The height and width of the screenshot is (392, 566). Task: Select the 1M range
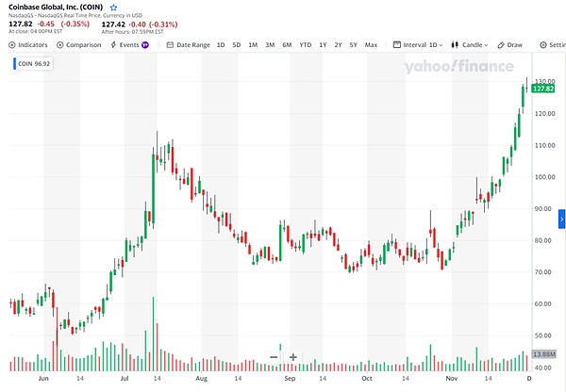point(253,44)
